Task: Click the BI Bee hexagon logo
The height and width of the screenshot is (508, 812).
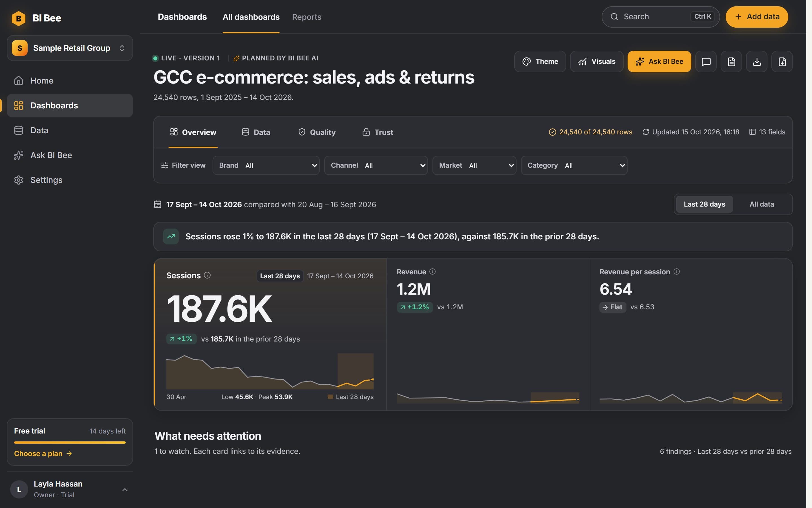Action: 18,18
